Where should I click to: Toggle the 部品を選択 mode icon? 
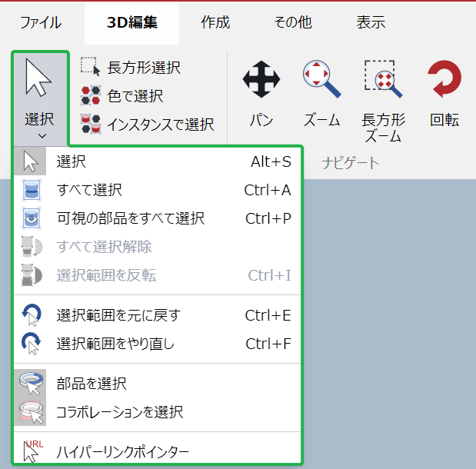(30, 384)
